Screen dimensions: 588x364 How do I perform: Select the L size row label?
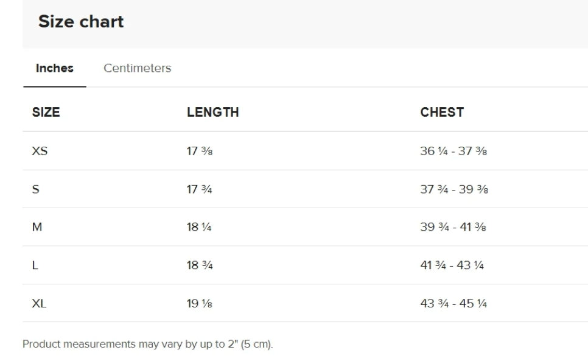tap(35, 265)
